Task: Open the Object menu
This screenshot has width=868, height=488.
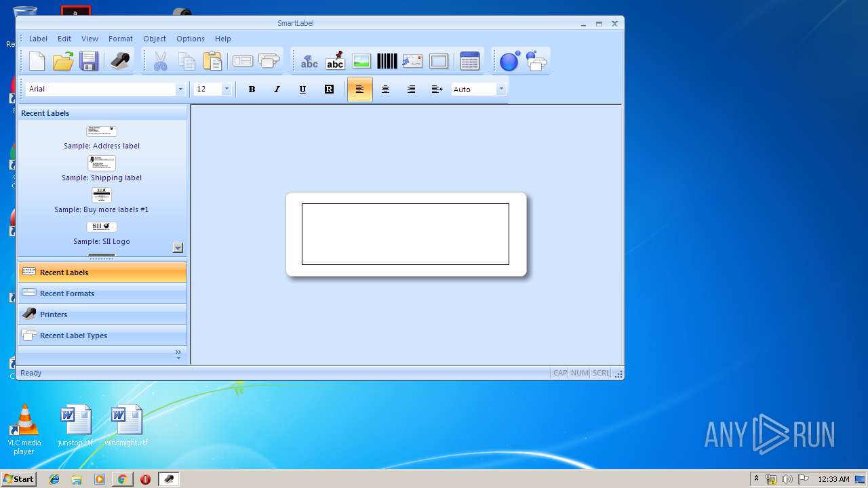Action: click(155, 39)
